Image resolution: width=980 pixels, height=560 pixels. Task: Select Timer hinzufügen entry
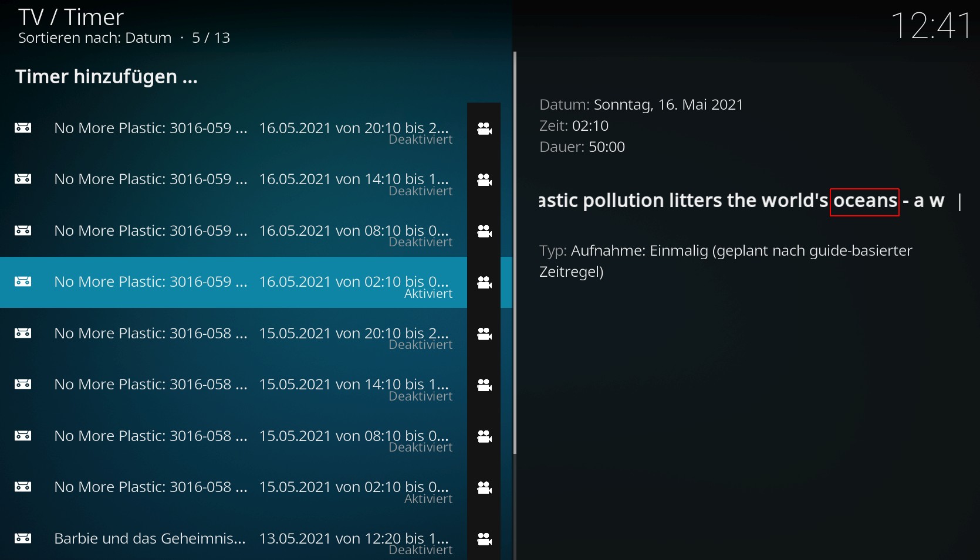tap(106, 77)
